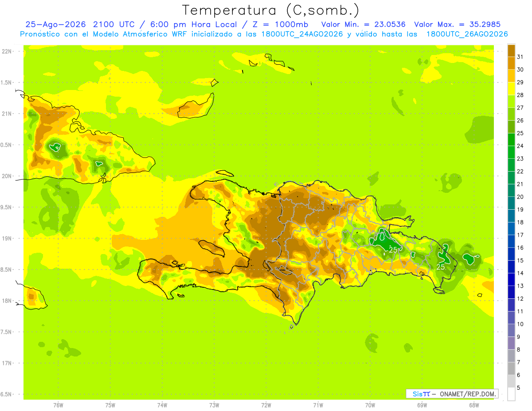Pick lime colorbar swatch between 27 and 28
Viewport: 532px width, 411px height.
coord(511,102)
